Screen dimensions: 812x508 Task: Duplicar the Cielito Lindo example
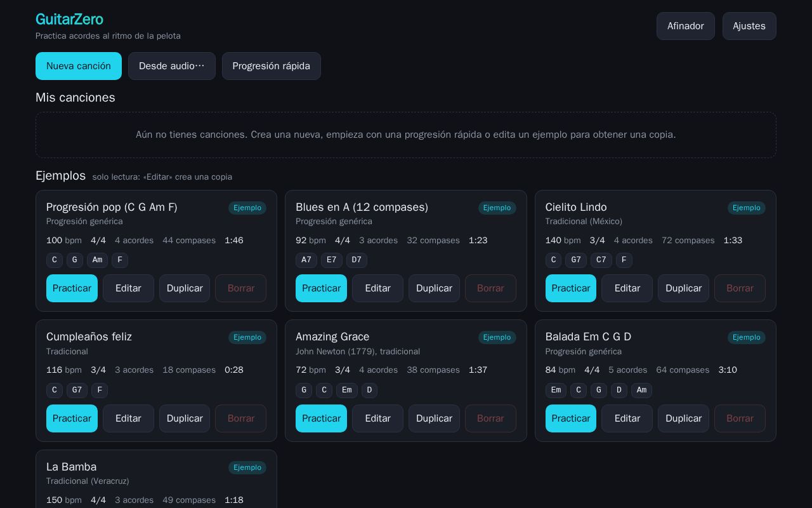tap(683, 288)
